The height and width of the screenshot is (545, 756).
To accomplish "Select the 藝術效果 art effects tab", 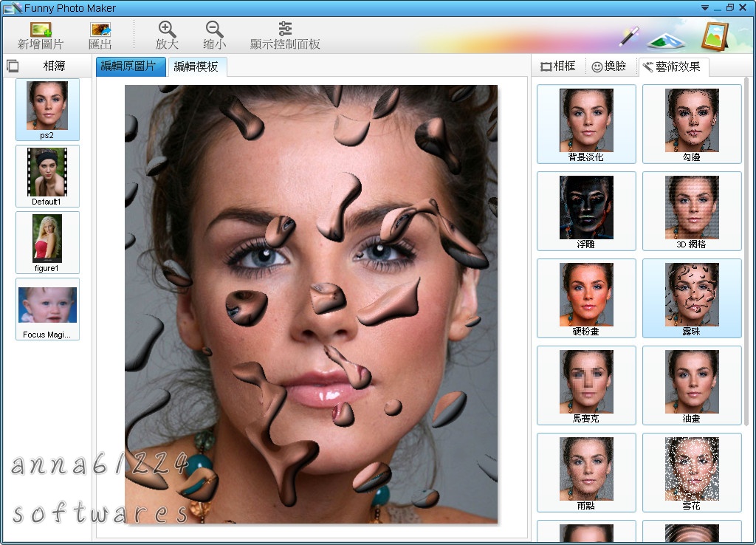I will [x=672, y=66].
